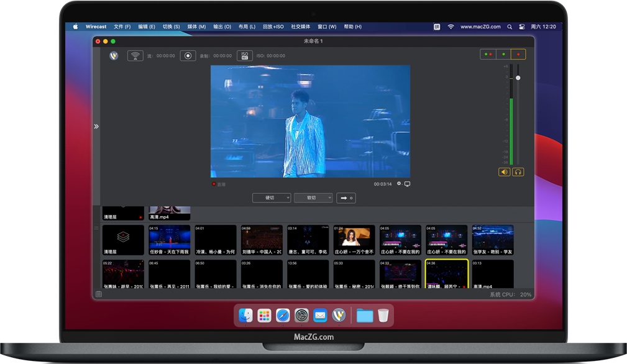Open the 软切 transition dropdown

point(313,198)
